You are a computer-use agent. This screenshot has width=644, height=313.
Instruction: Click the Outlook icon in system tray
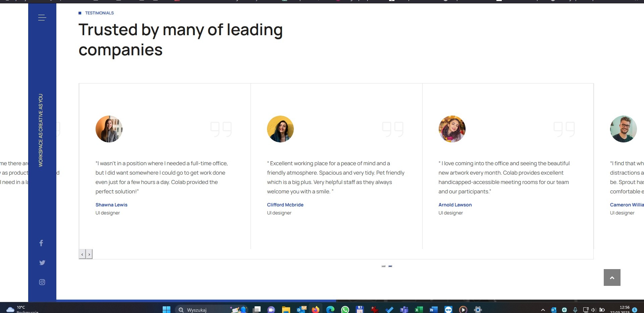[x=554, y=310]
